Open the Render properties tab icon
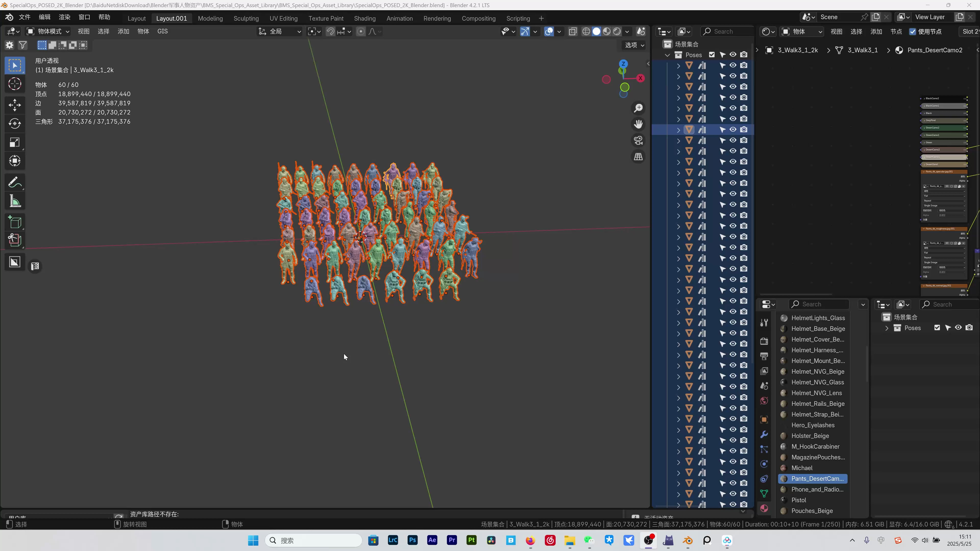 point(764,341)
